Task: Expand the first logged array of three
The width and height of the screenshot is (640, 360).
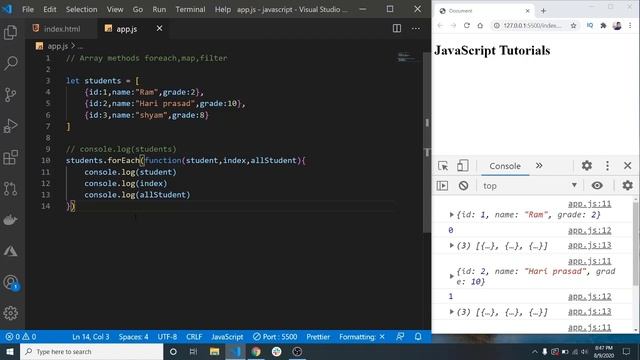Action: click(451, 245)
